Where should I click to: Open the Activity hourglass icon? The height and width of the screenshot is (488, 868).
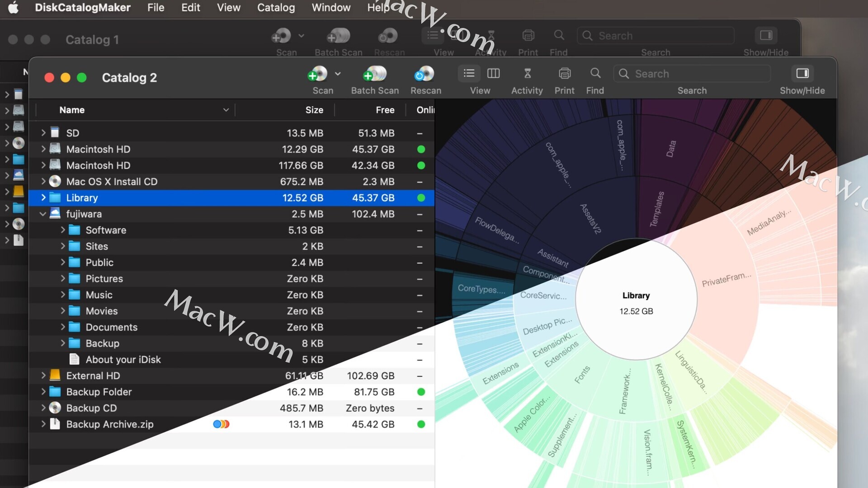pyautogui.click(x=527, y=74)
